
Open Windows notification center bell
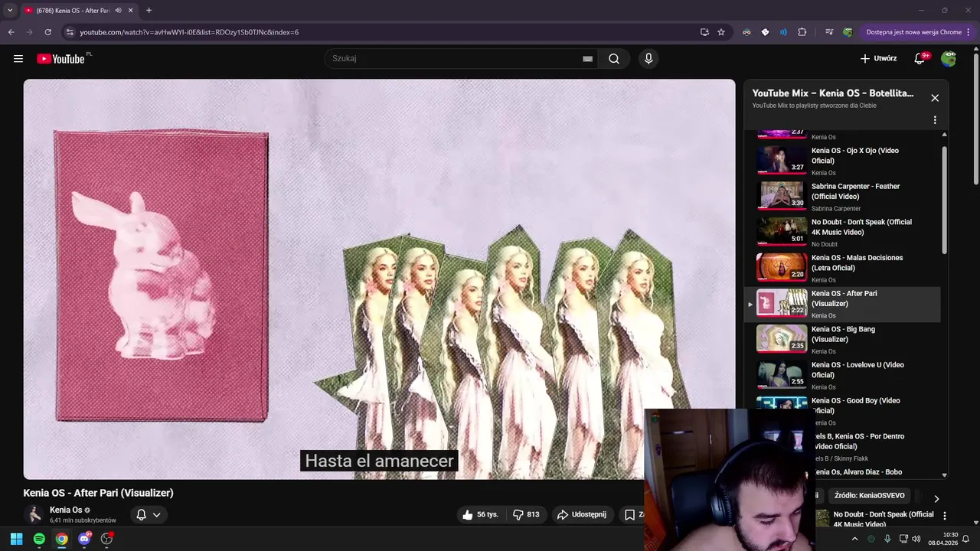[966, 539]
